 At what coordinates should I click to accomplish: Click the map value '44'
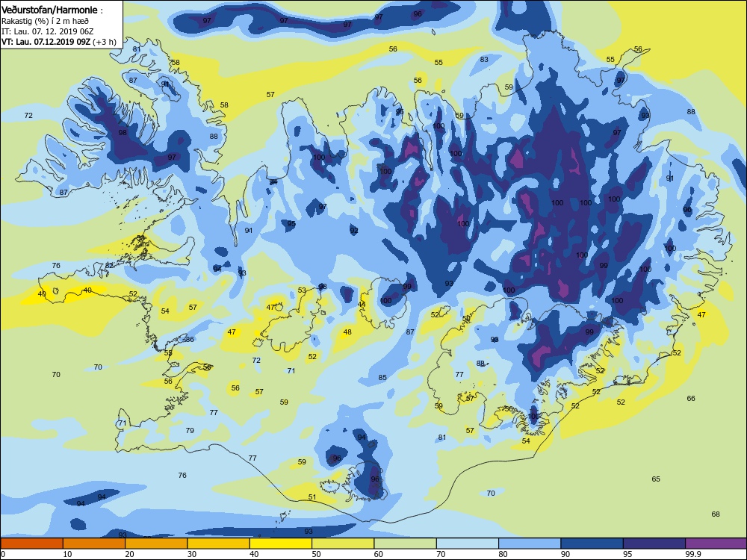pos(362,305)
